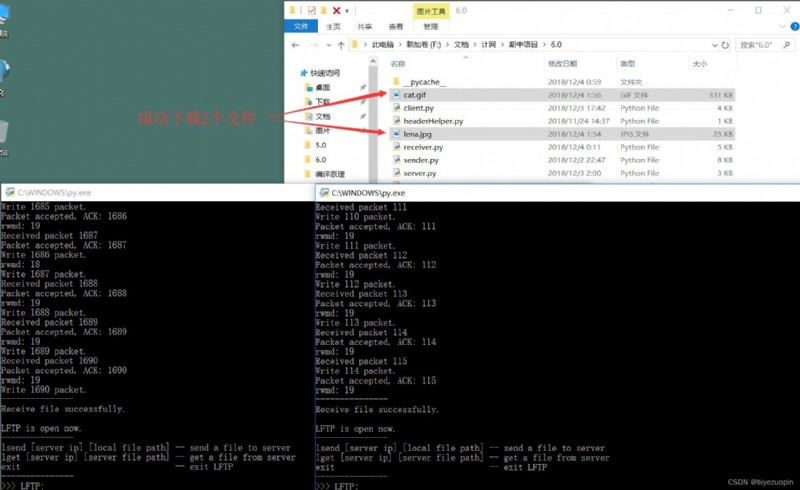The width and height of the screenshot is (800, 490).
Task: Sort files by the 名称 column header
Action: [x=398, y=64]
